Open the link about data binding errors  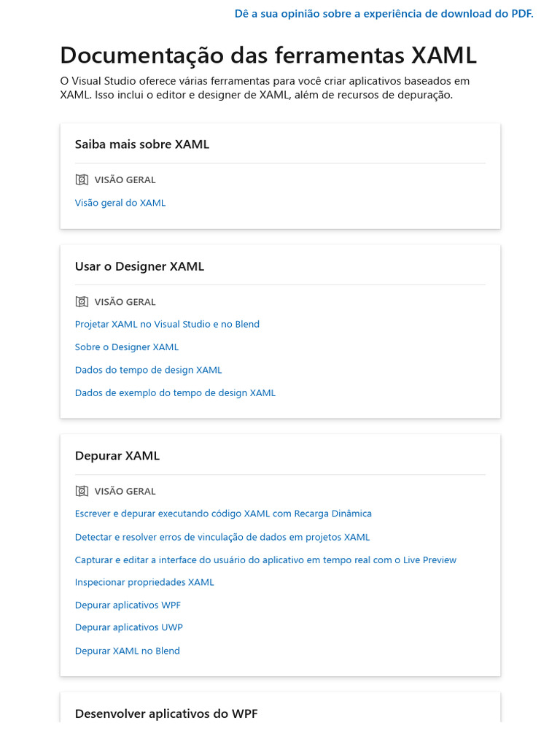[222, 537]
